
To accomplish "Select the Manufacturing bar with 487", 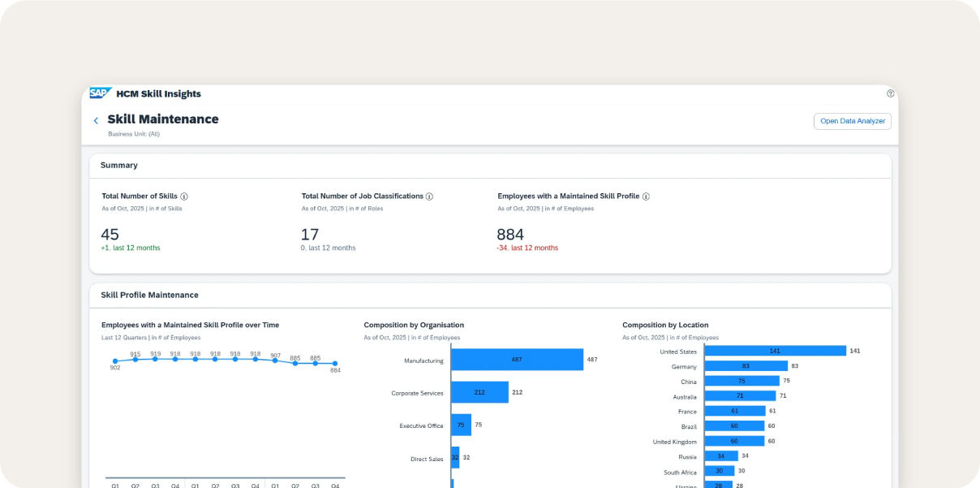I will 517,360.
